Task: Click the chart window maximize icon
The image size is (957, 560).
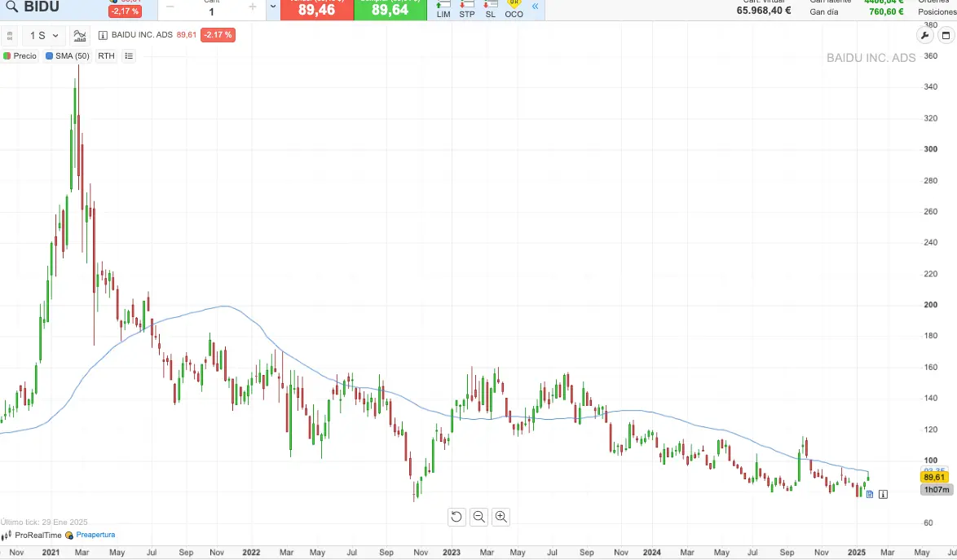Action: [946, 35]
